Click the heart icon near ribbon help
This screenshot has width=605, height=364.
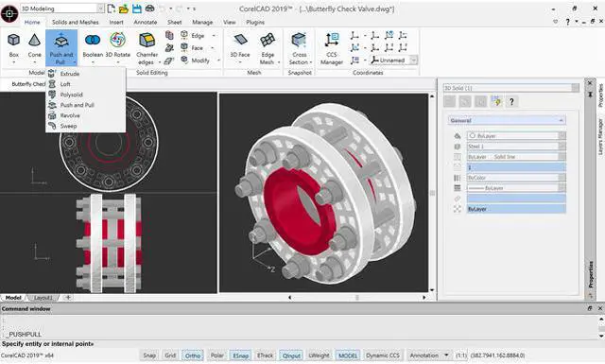555,22
